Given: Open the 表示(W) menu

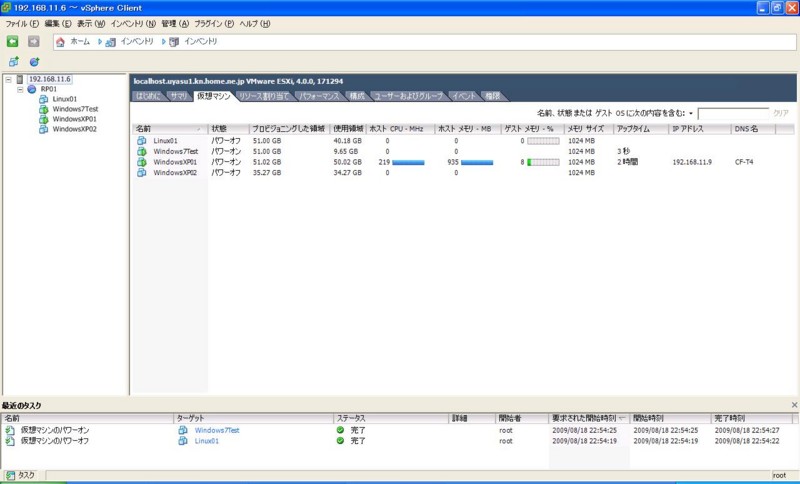Looking at the screenshot, I should 91,24.
